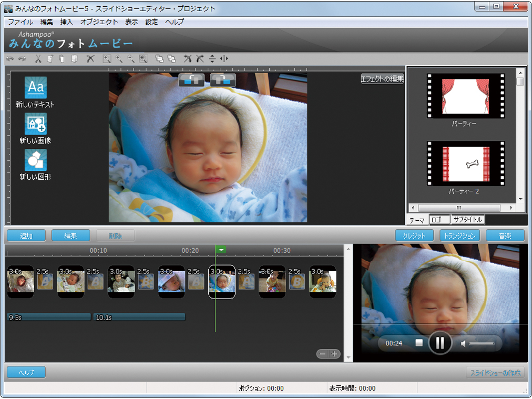The image size is (532, 399).
Task: Click the zoom in magnifier icon
Action: [x=119, y=59]
